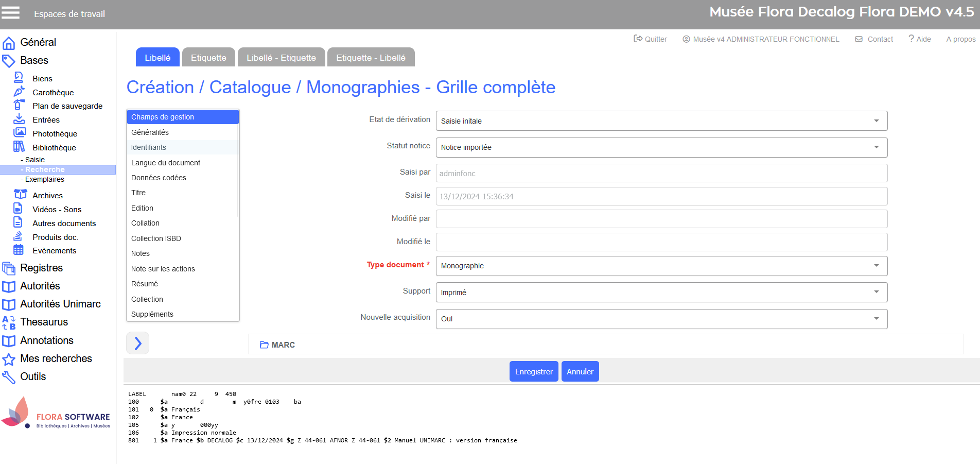Screen dimensions: 980x464
Task: Click the Quitter logout icon
Action: click(x=638, y=39)
